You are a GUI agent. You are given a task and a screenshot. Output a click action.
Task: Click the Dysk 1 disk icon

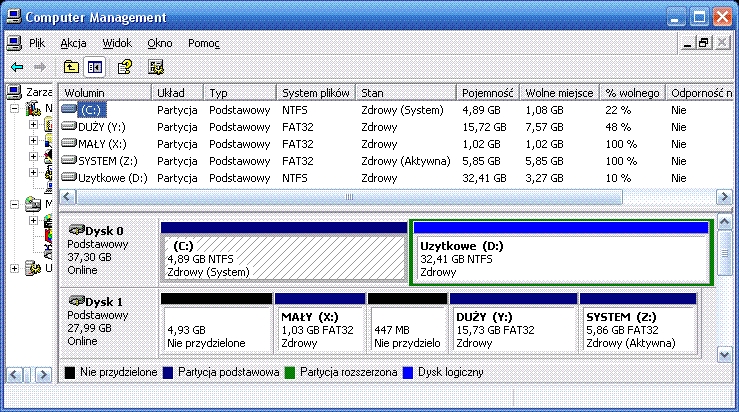pos(76,301)
